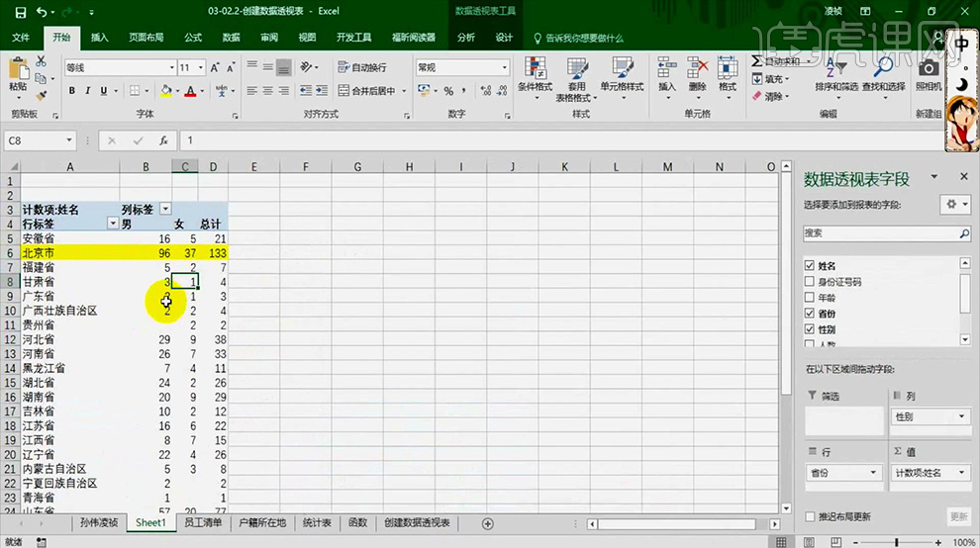
Task: Uncheck the 姓名 field checkbox
Action: 810,266
